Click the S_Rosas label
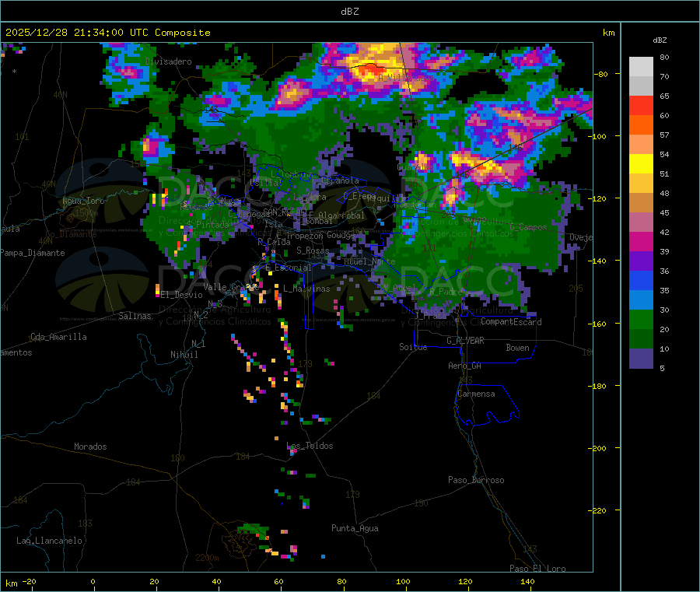Image resolution: width=700 pixels, height=592 pixels. click(x=313, y=250)
